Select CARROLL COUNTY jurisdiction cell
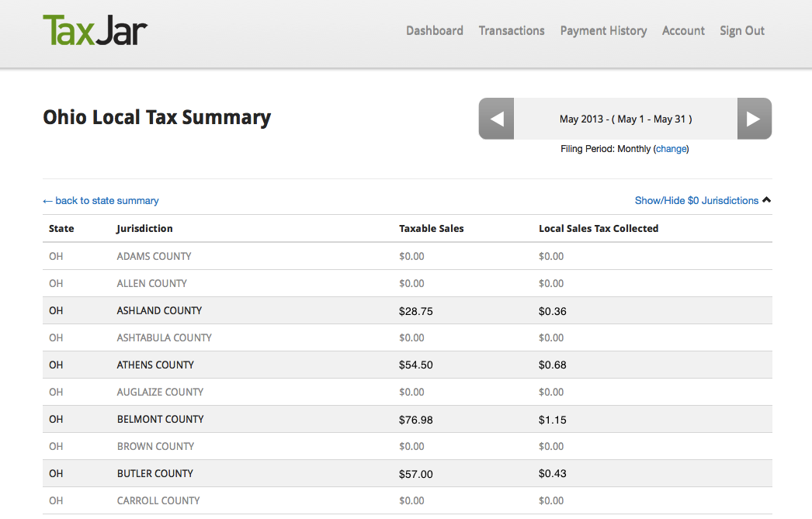The image size is (812, 519). pyautogui.click(x=158, y=501)
